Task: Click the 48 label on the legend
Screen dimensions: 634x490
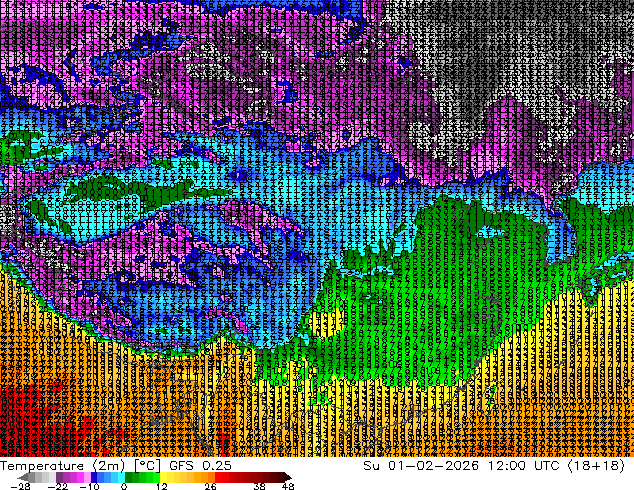Action: tap(288, 486)
